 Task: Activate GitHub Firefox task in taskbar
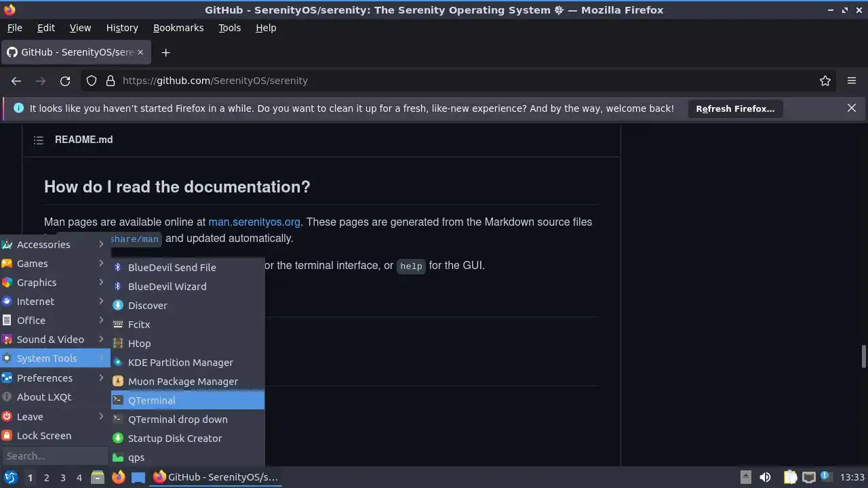pos(216,477)
